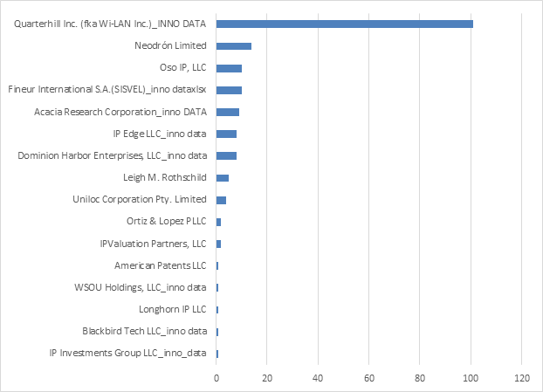Click the Oso IP, LLC axis label
The image size is (543, 392).
tap(182, 67)
